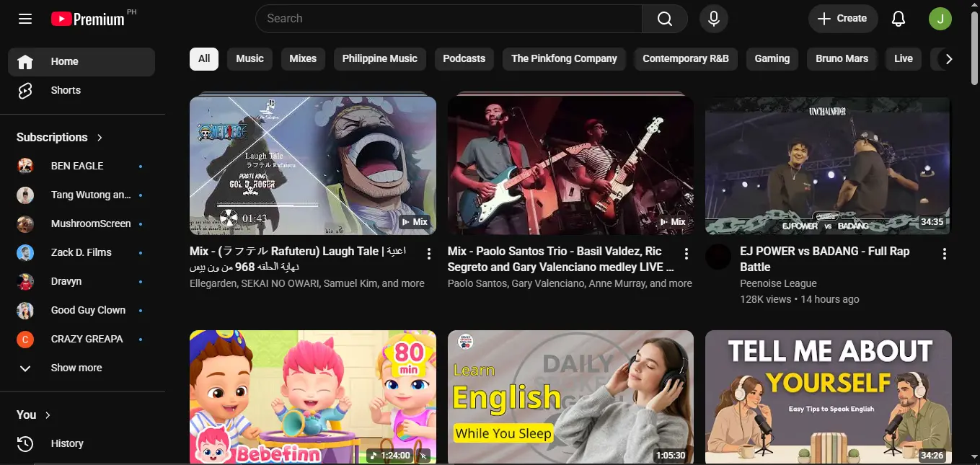980x465 pixels.
Task: Select the Podcasts filter chip
Action: [464, 59]
